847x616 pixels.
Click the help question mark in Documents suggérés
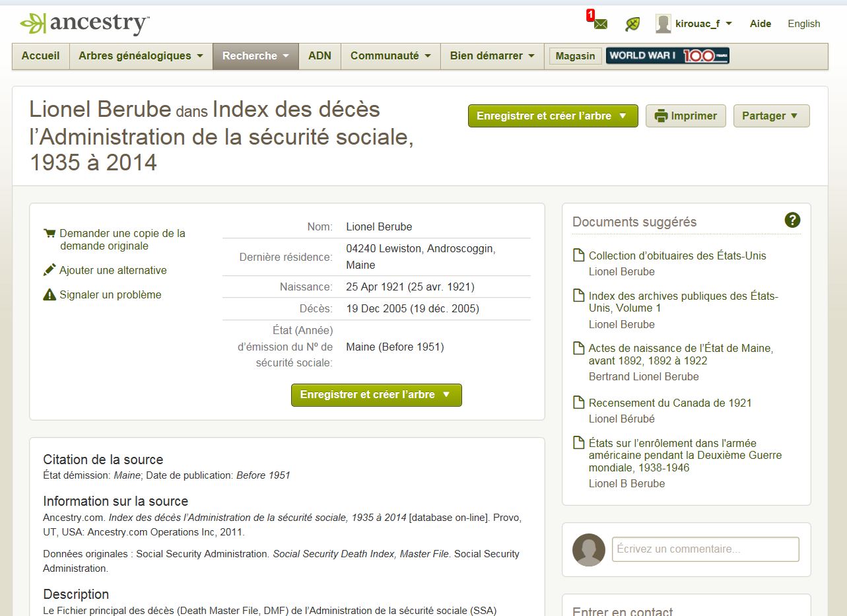coord(792,221)
